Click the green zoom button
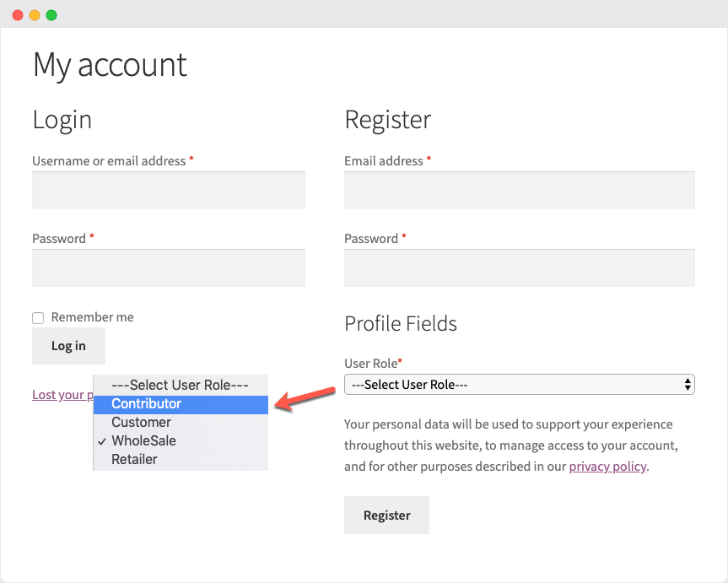 tap(51, 14)
